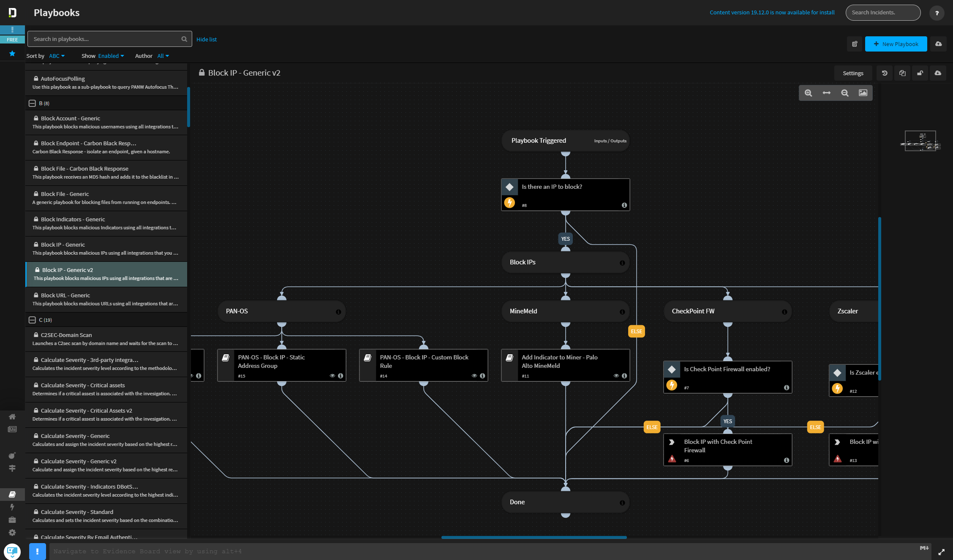
Task: Select AutoFocusPolling playbook
Action: point(106,83)
